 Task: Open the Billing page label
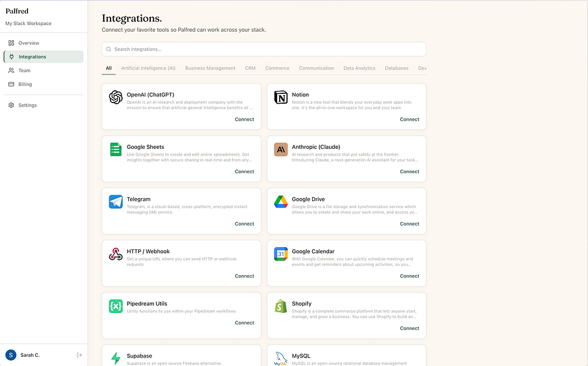pyautogui.click(x=25, y=84)
